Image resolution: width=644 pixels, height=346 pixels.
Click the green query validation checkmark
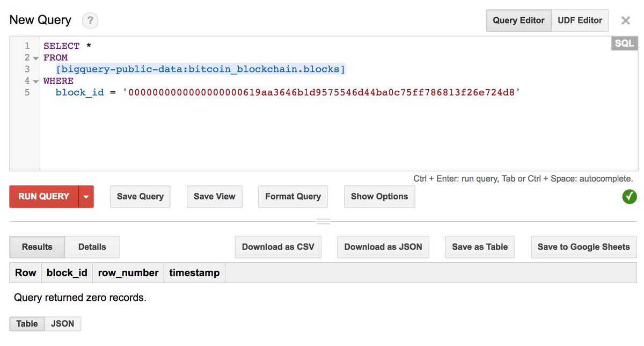tap(630, 197)
